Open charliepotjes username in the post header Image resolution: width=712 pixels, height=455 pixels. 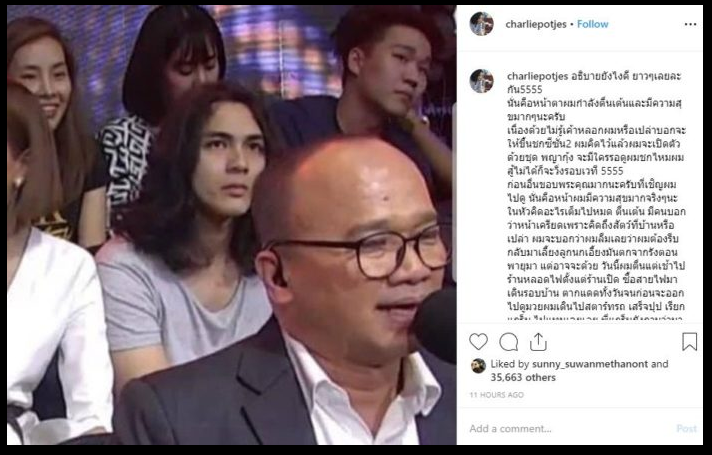coord(536,25)
